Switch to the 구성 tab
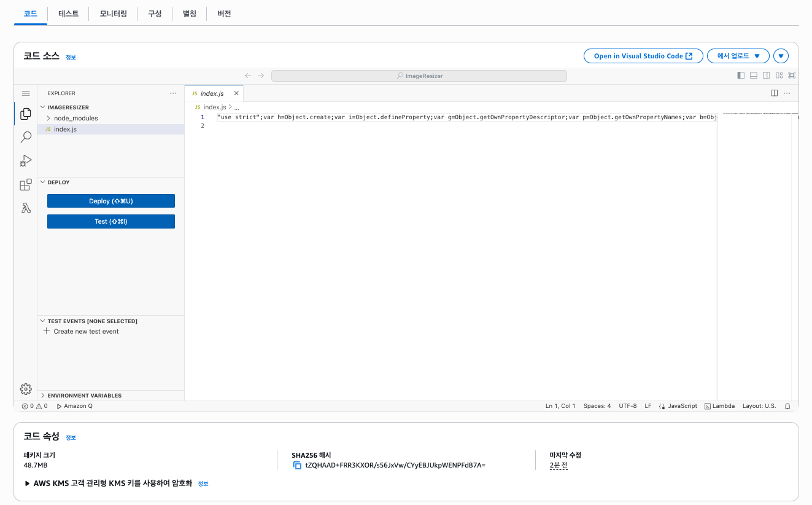812x505 pixels. tap(155, 14)
